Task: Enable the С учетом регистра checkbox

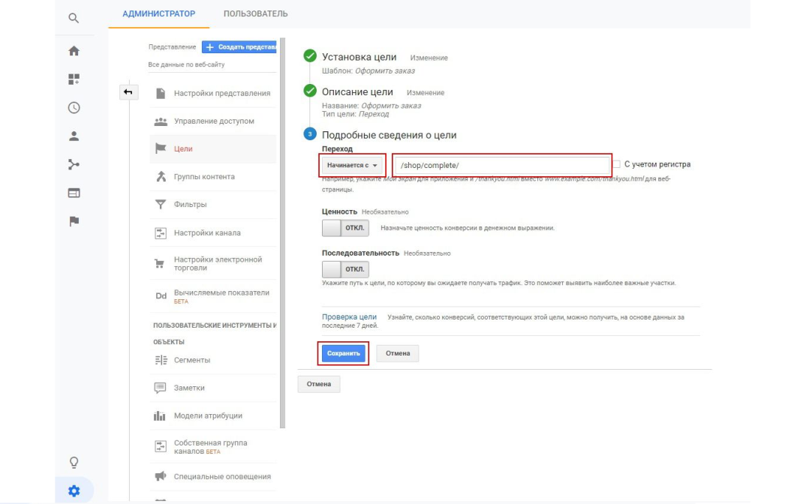Action: click(x=617, y=164)
